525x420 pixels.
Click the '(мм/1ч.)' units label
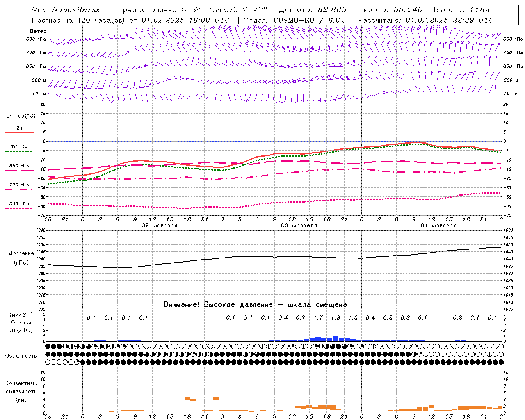pos(21,330)
